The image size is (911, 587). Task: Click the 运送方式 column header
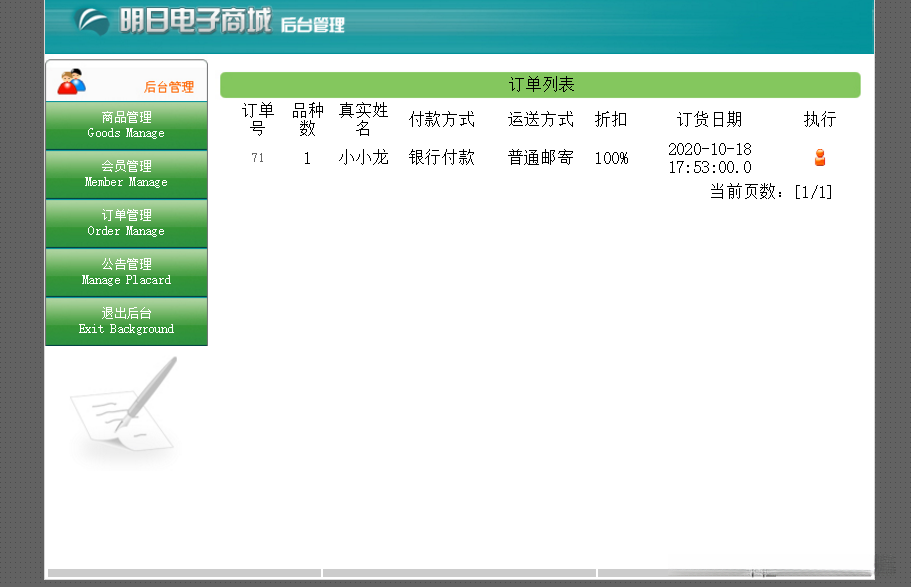point(540,119)
